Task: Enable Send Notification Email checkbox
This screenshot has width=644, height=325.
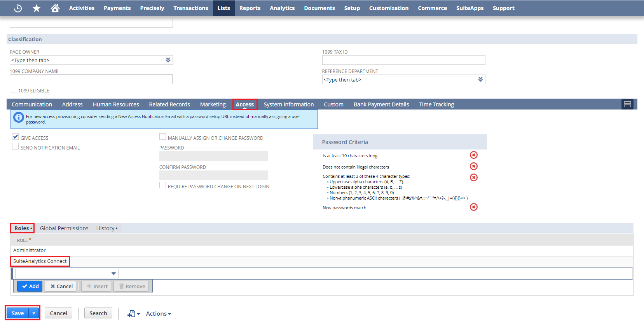Action: click(16, 146)
